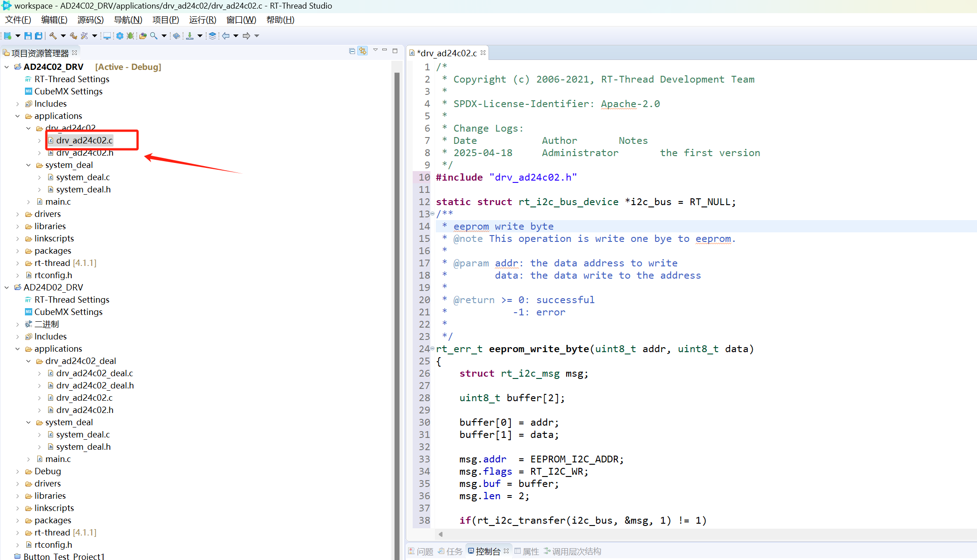The width and height of the screenshot is (977, 560).
Task: Open the explorer view menu triangle
Action: coord(375,50)
